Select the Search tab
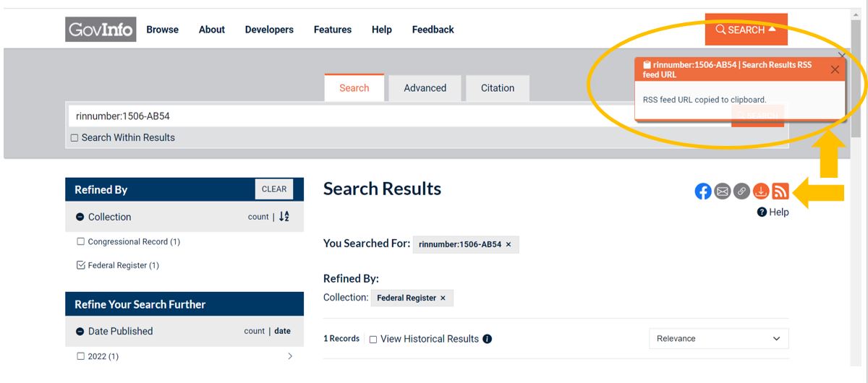The width and height of the screenshot is (868, 383). (354, 87)
